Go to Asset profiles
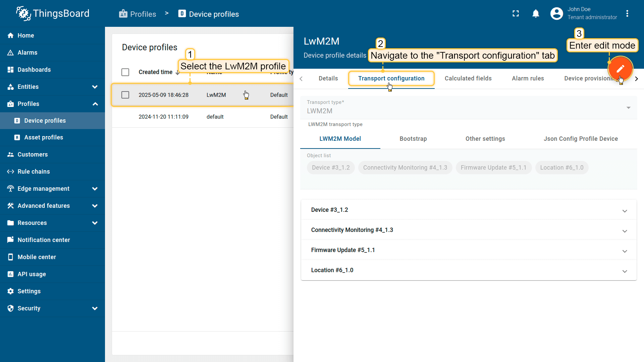This screenshot has width=644, height=362. point(44,137)
